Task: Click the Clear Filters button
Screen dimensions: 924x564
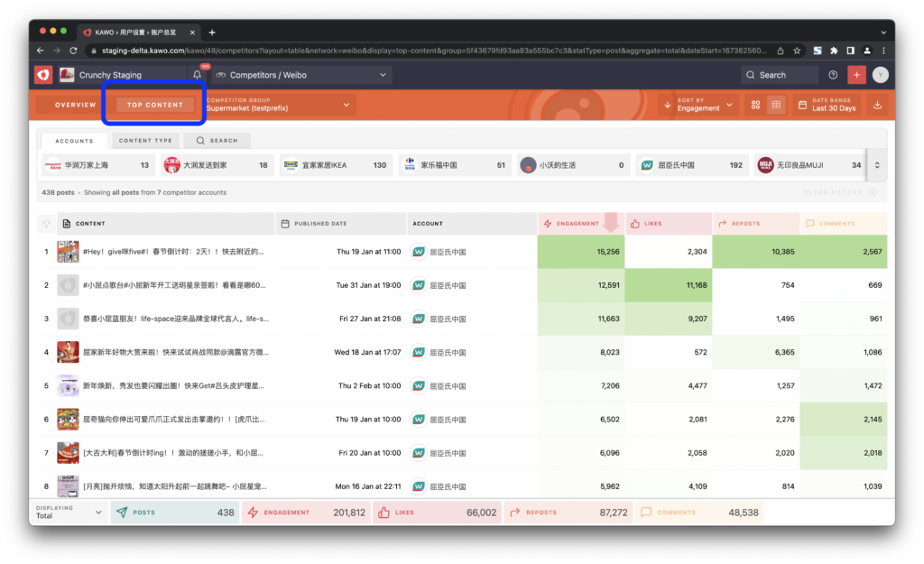Action: click(x=839, y=193)
